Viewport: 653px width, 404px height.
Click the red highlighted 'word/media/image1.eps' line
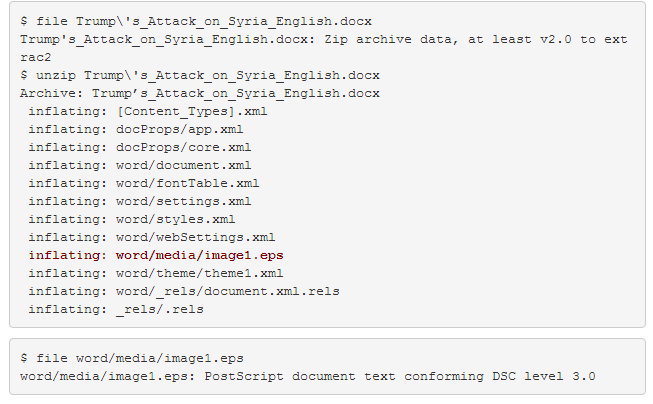(155, 255)
